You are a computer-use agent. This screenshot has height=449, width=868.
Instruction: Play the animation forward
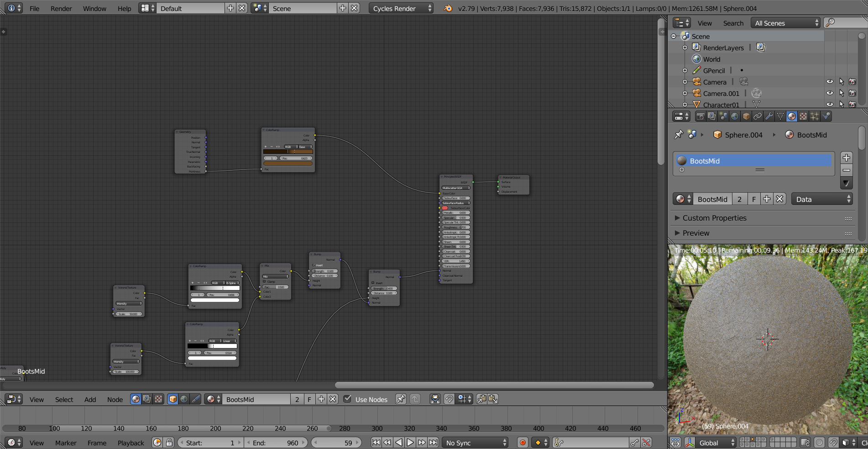click(x=410, y=443)
